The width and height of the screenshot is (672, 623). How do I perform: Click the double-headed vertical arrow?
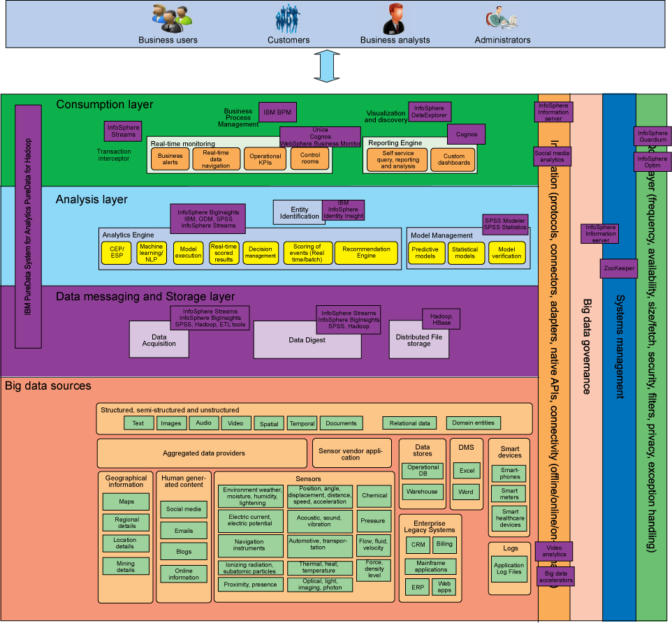point(327,66)
